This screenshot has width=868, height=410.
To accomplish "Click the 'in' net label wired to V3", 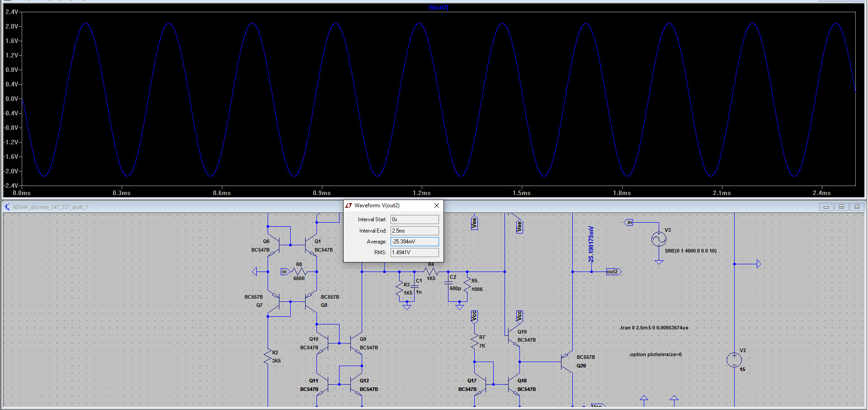I will click(x=629, y=222).
